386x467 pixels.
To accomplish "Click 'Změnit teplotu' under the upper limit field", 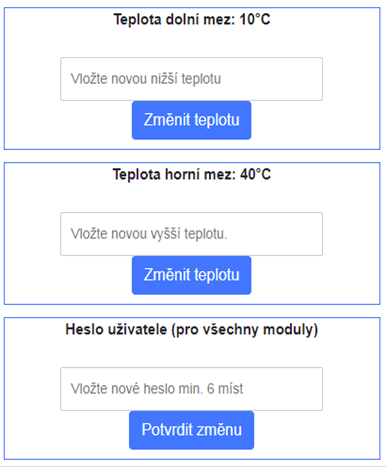I will 191,275.
